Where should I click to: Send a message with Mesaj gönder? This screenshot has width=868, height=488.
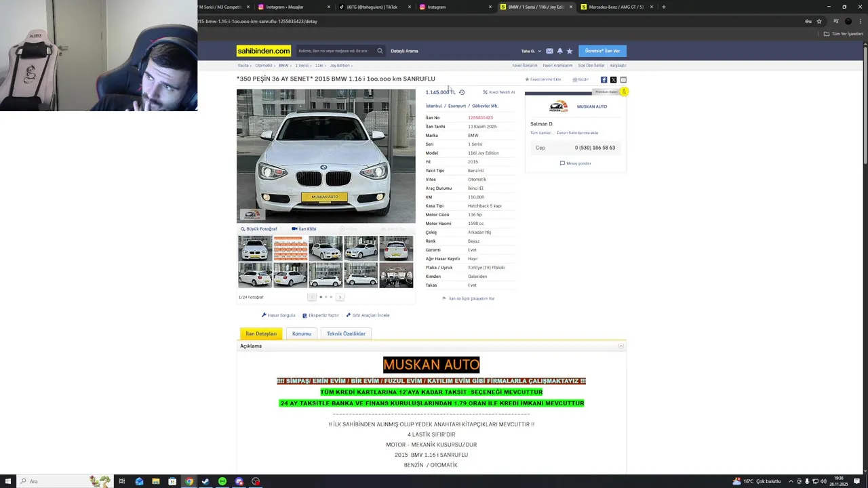(x=576, y=163)
